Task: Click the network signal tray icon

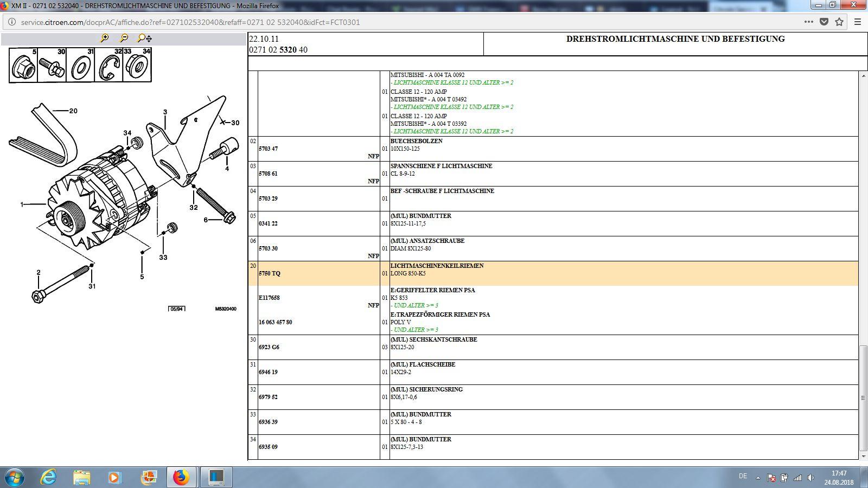Action: tap(797, 478)
